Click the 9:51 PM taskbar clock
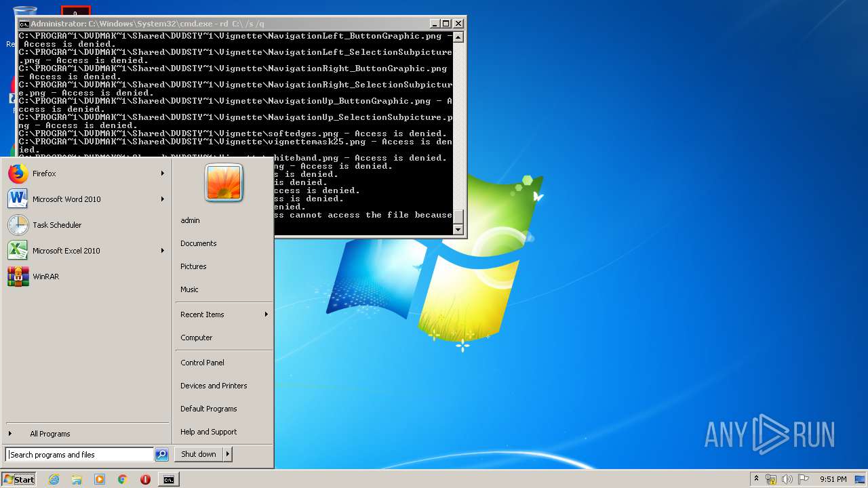The width and height of the screenshot is (868, 488). [x=833, y=479]
